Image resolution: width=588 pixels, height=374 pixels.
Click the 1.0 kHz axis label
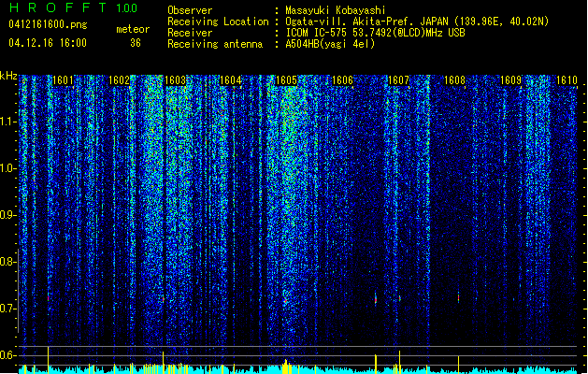[x=7, y=168]
